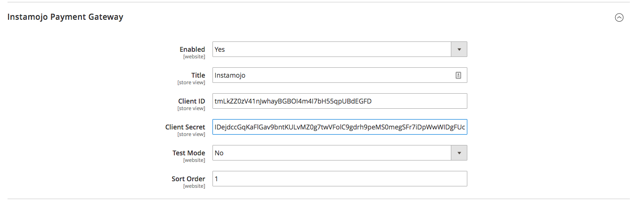Open the Enabled dropdown showing Yes
This screenshot has height=201, width=644.
340,49
